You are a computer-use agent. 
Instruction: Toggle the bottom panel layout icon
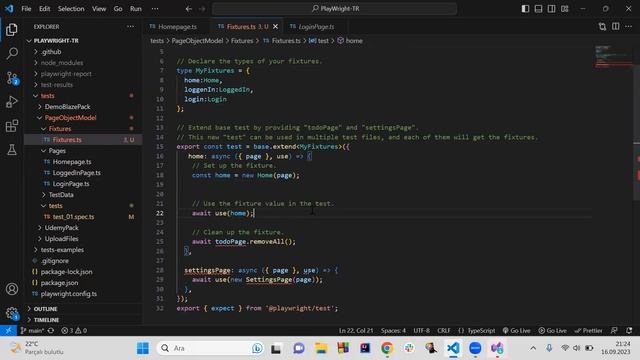538,9
